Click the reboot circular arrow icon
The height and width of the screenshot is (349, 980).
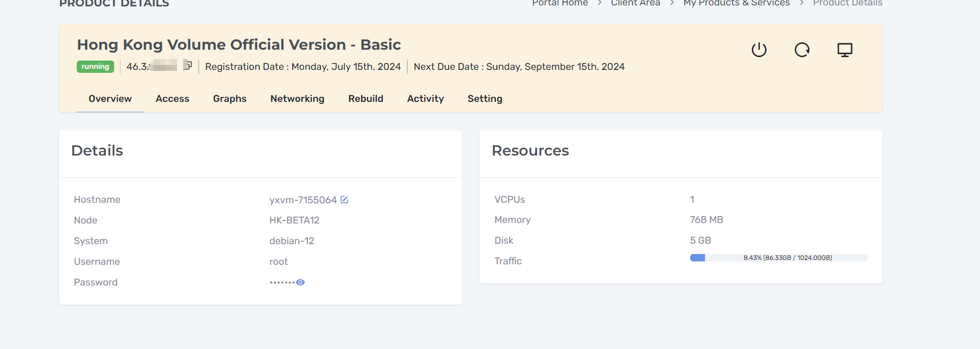(802, 50)
